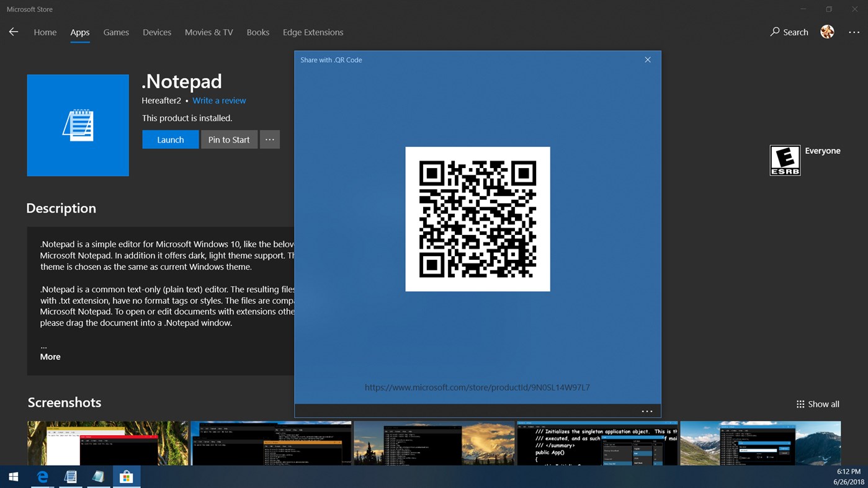The image size is (868, 488).
Task: Click the back arrow in the Store
Action: tap(13, 32)
